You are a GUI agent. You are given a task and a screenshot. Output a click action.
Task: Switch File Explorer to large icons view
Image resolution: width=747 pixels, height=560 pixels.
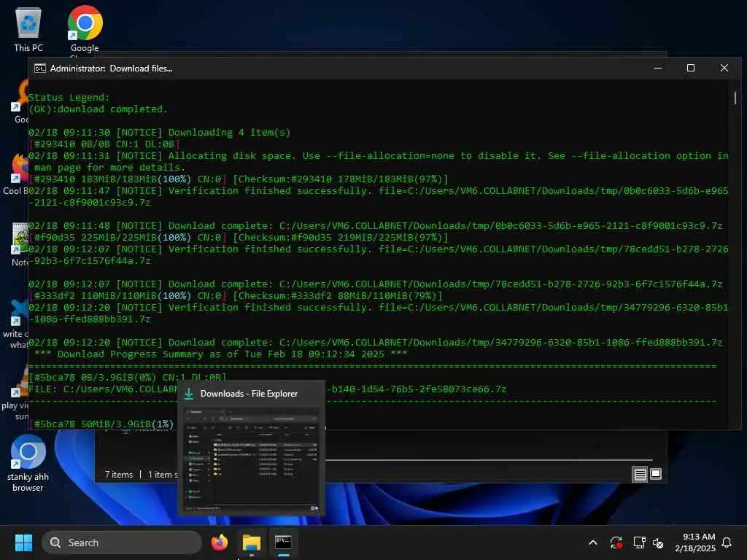(656, 474)
